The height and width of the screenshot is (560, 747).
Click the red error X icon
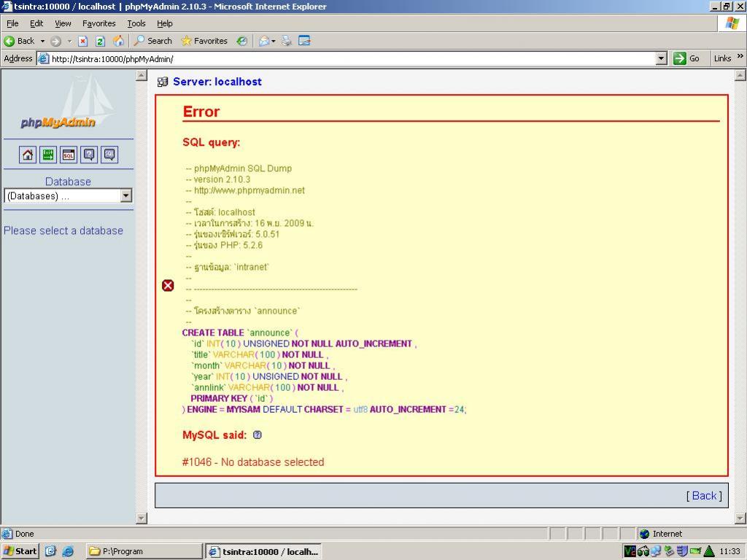point(168,285)
